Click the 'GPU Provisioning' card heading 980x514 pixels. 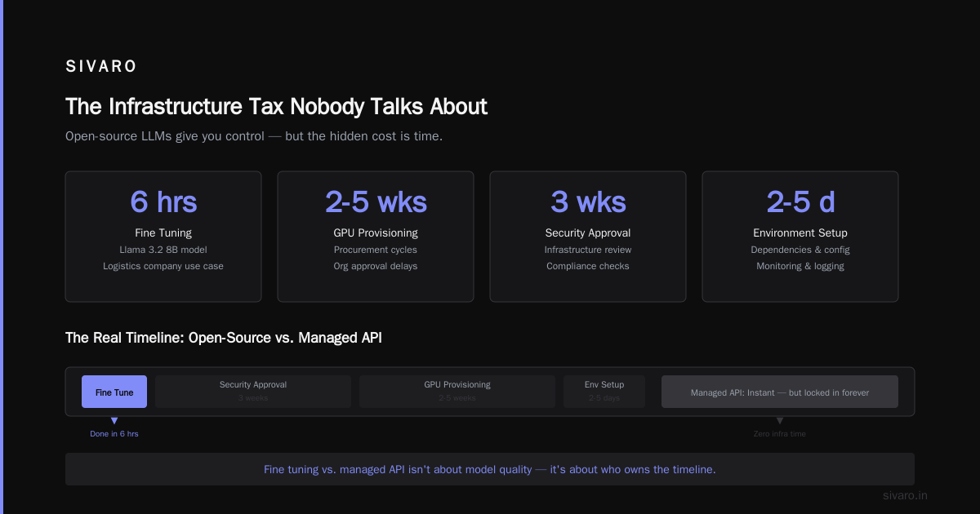click(x=376, y=233)
